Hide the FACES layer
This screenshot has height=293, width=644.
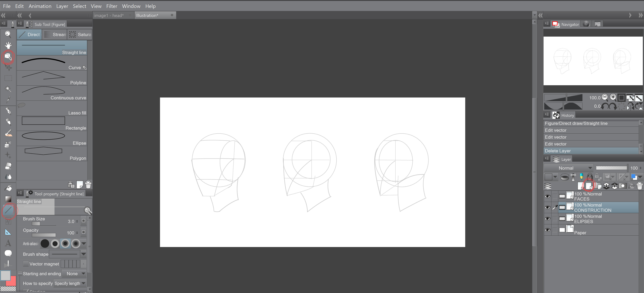547,196
